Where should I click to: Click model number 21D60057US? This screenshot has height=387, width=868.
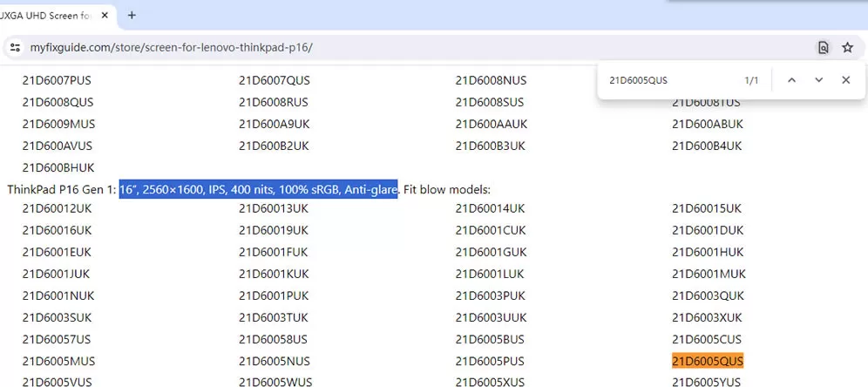click(x=57, y=339)
